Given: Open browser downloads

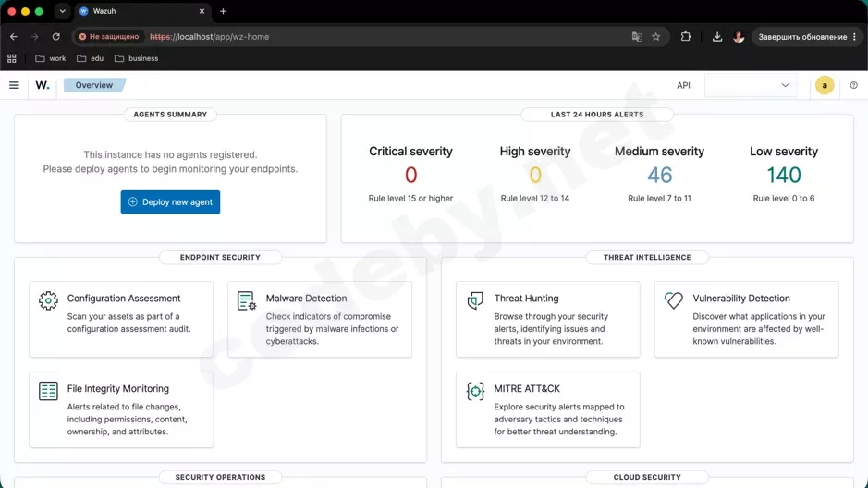Looking at the screenshot, I should click(717, 37).
